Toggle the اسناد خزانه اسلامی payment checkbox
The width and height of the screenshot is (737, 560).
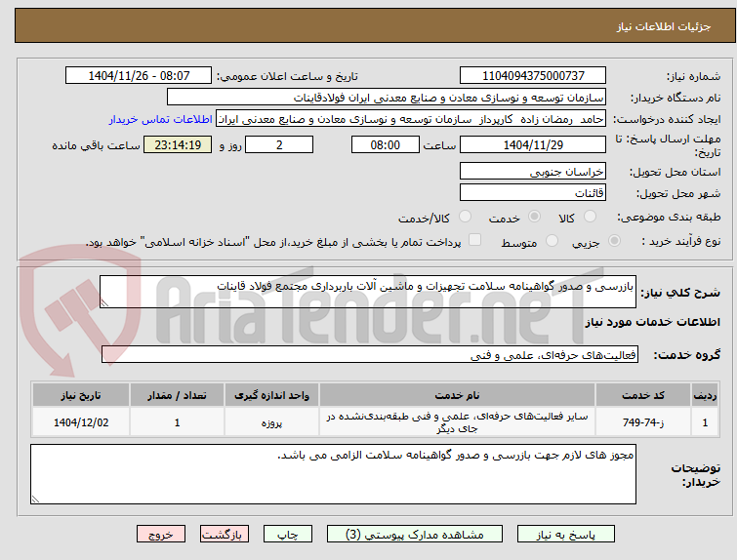coord(475,240)
